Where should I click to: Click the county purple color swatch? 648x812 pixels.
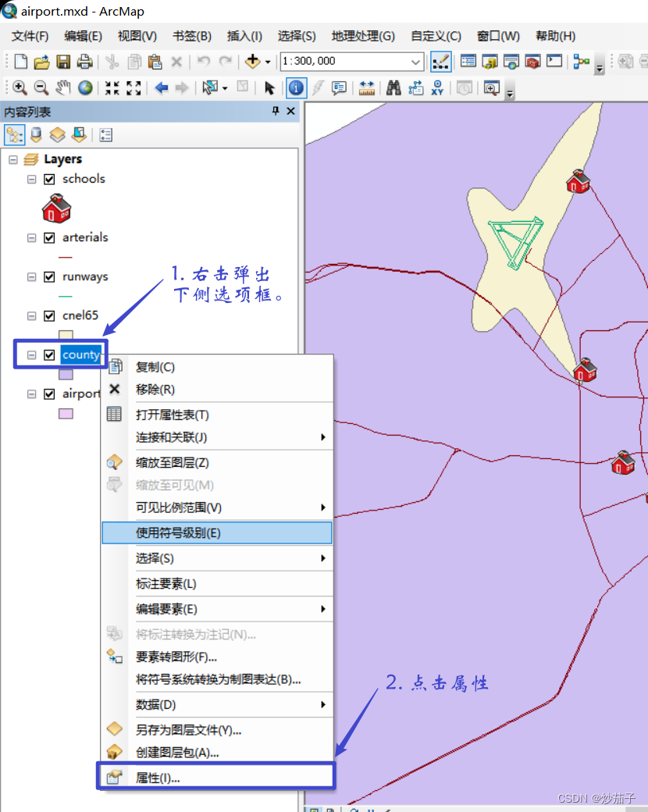coord(66,374)
